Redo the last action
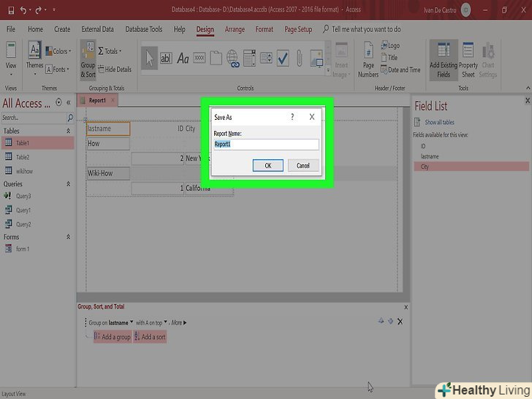The width and height of the screenshot is (532, 399). click(x=38, y=10)
